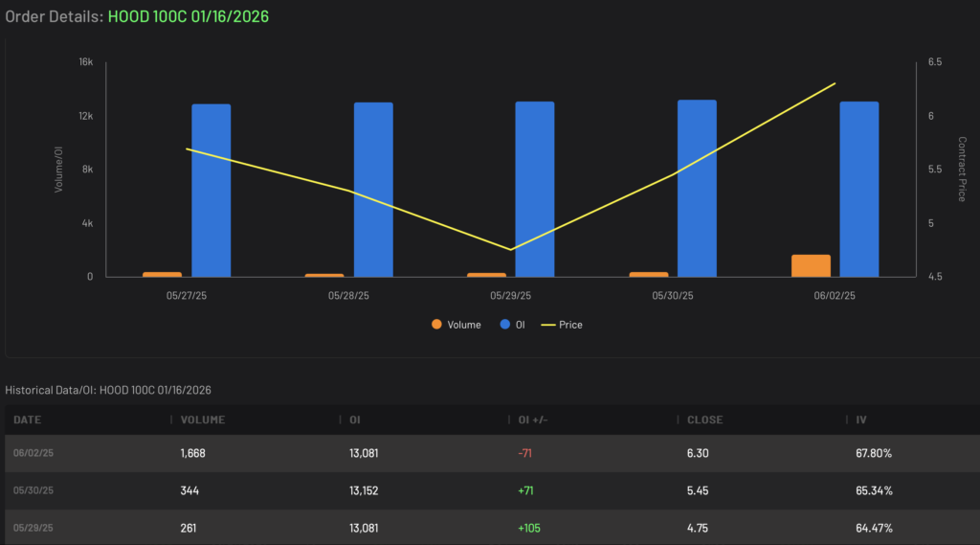
Task: Click the 05/29/25 blue OI bar
Action: pos(535,189)
